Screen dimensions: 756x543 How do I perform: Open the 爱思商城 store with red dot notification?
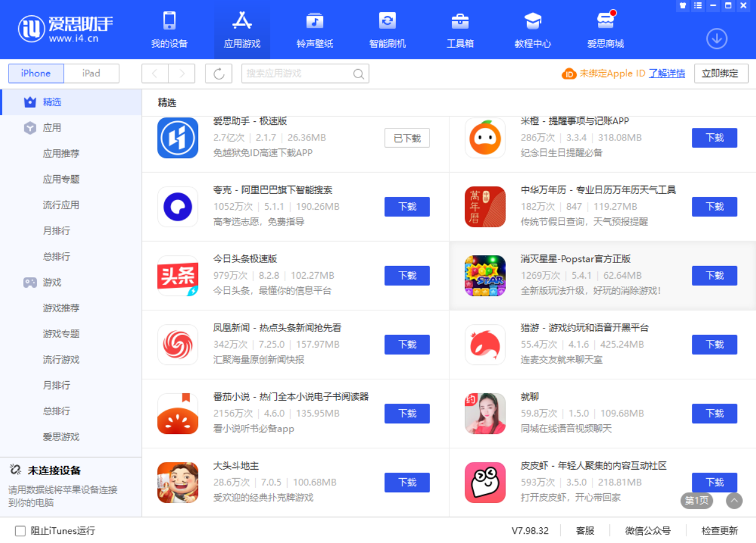point(605,29)
